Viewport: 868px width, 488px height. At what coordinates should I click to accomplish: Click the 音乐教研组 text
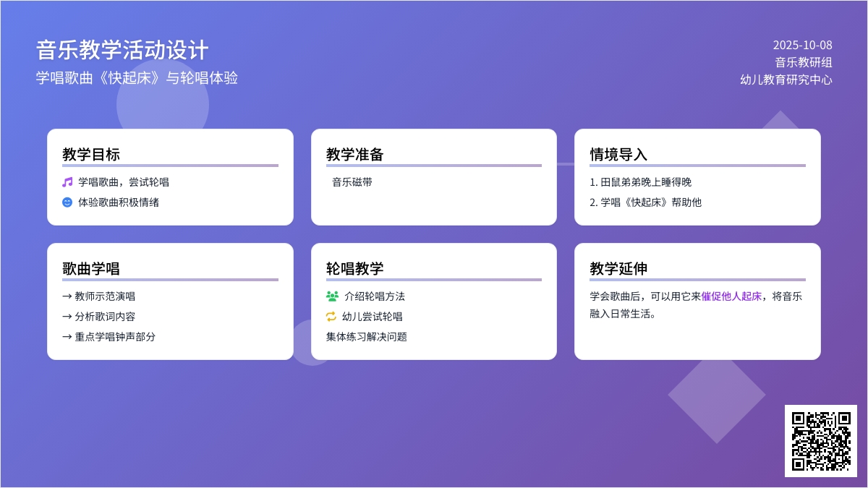coord(803,63)
